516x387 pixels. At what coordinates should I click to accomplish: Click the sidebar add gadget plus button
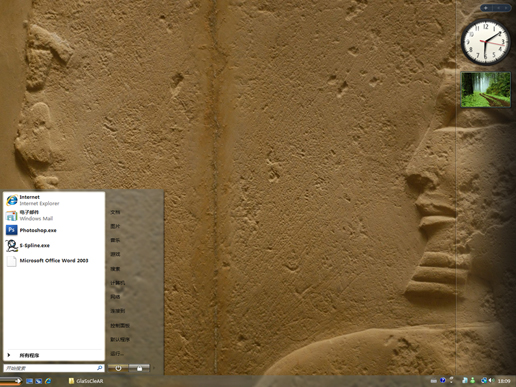pyautogui.click(x=486, y=8)
